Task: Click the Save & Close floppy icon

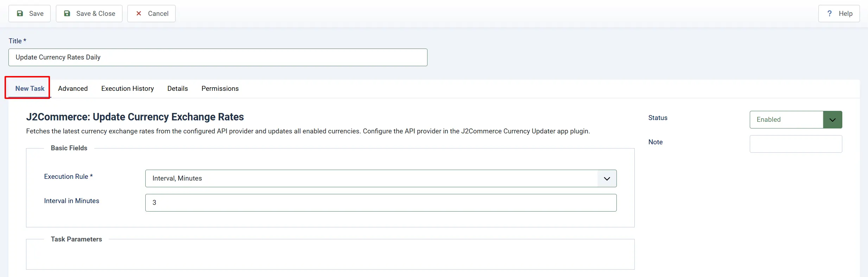Action: (67, 13)
